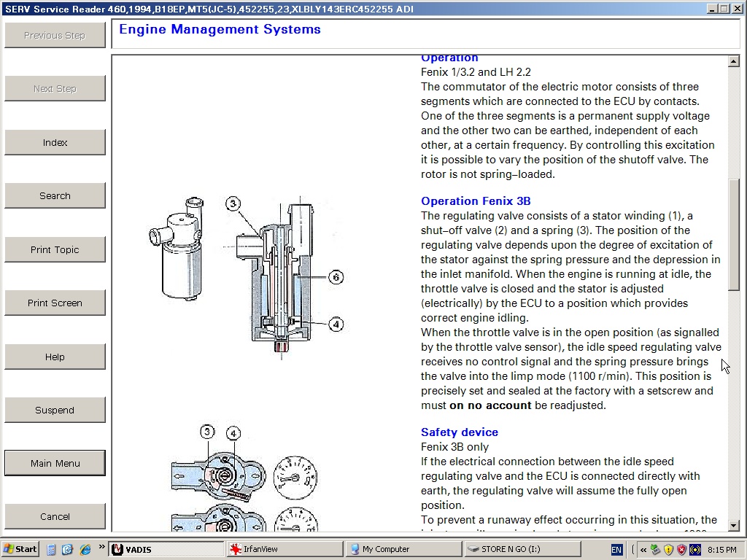This screenshot has width=747, height=560.
Task: Click the 8:15 PM clock
Action: pyautogui.click(x=721, y=550)
